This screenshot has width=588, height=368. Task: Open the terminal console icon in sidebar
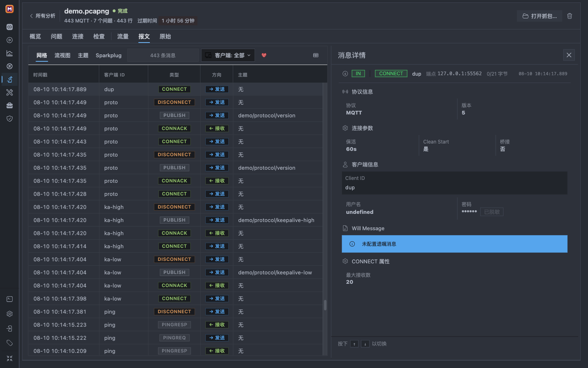click(x=9, y=299)
